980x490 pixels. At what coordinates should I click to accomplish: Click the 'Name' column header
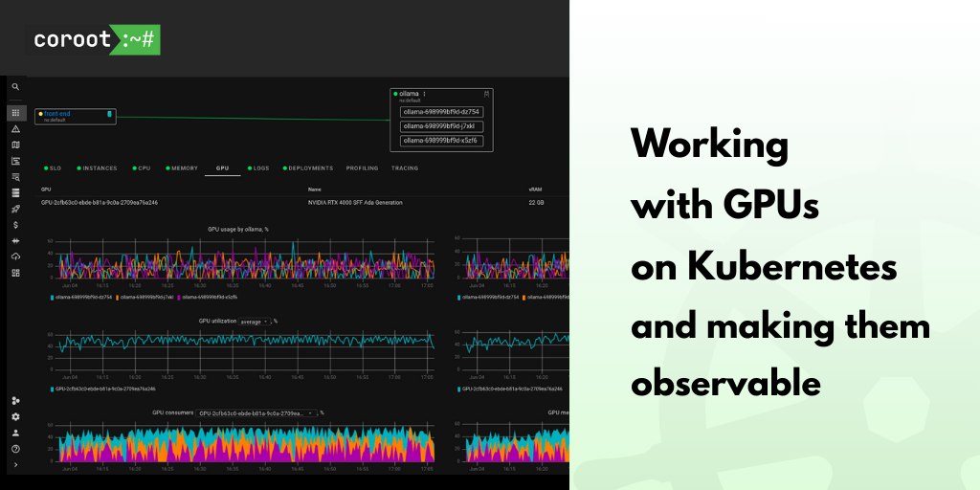[314, 189]
